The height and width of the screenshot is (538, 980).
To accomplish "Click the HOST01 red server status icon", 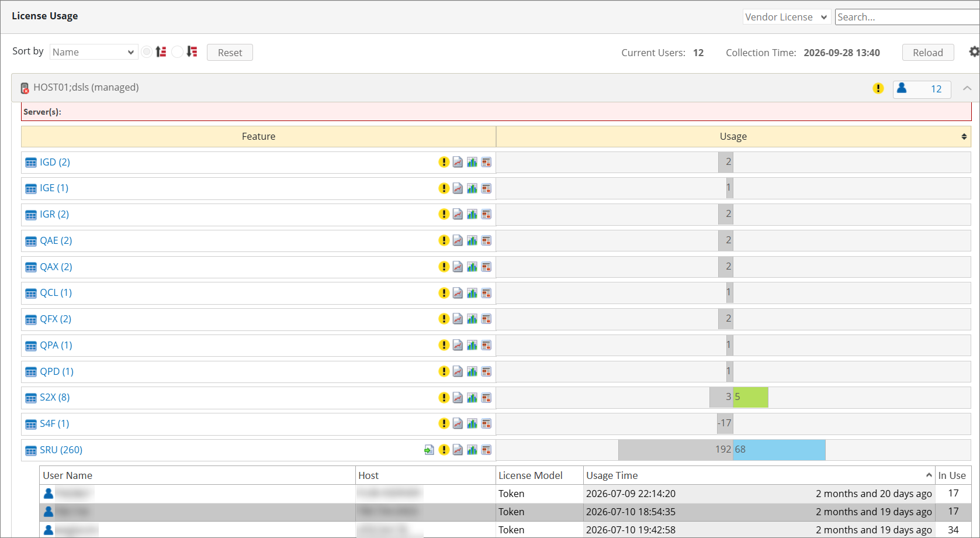I will coord(25,88).
